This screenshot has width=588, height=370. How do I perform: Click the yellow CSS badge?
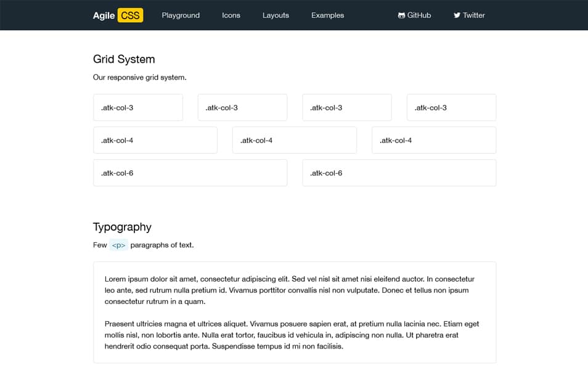130,15
